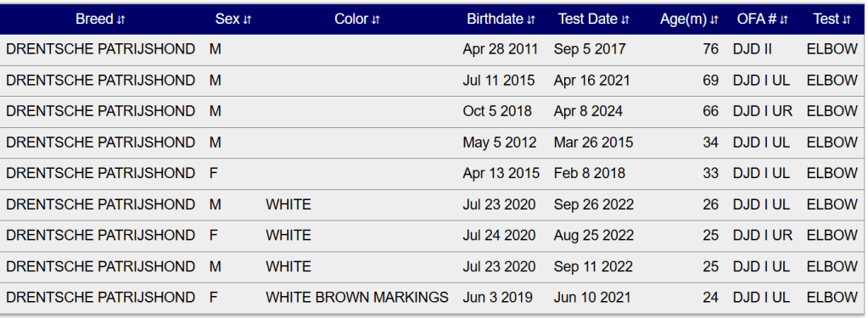Viewport: 868px width, 318px height.
Task: Select row with test date Sep 26 2022
Action: [433, 204]
